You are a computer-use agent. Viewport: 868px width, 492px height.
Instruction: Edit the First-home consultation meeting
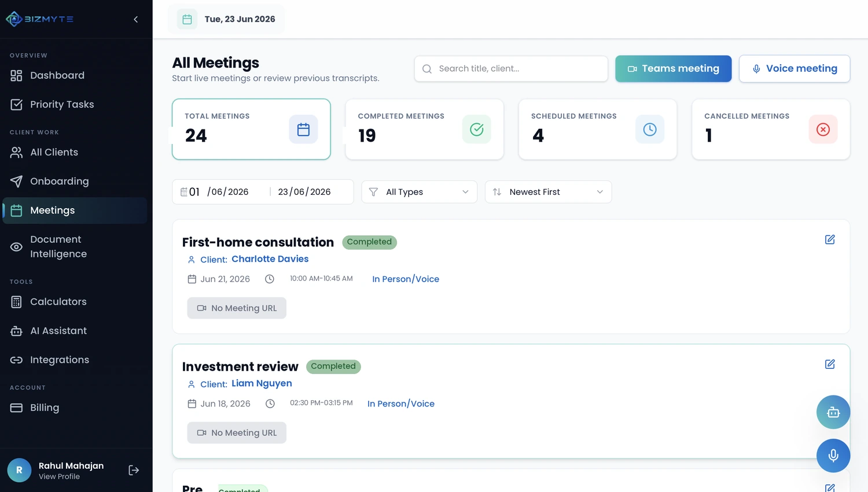[x=830, y=239]
